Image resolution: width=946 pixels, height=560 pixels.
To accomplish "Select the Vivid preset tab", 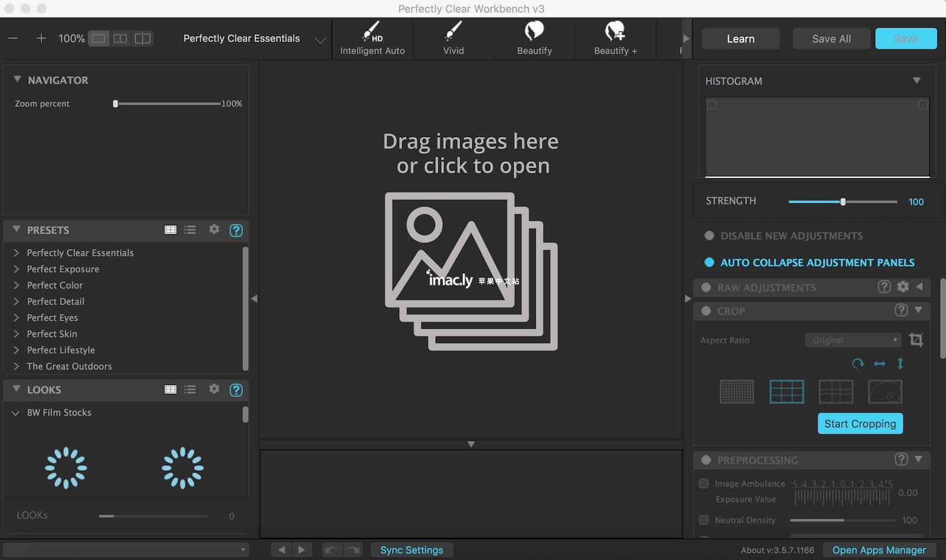I will (x=453, y=38).
